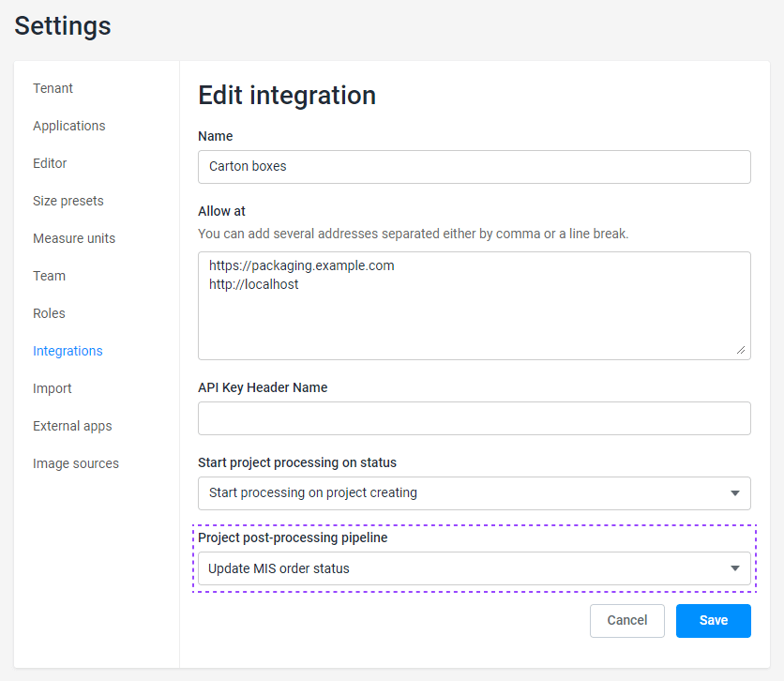The width and height of the screenshot is (784, 681).
Task: Go to Applications in settings sidebar
Action: tap(69, 126)
